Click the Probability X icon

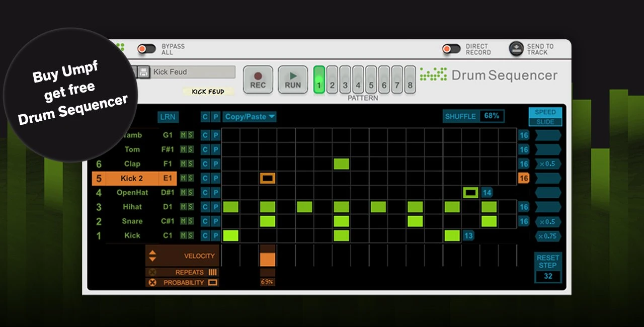(x=152, y=283)
